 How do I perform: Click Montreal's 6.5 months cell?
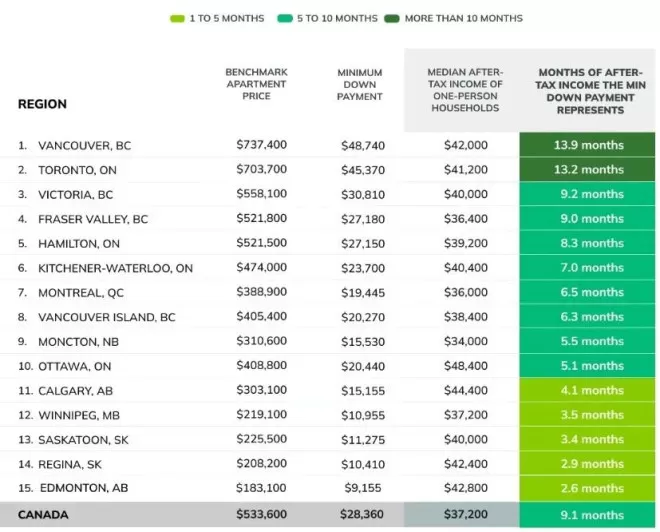[x=588, y=292]
